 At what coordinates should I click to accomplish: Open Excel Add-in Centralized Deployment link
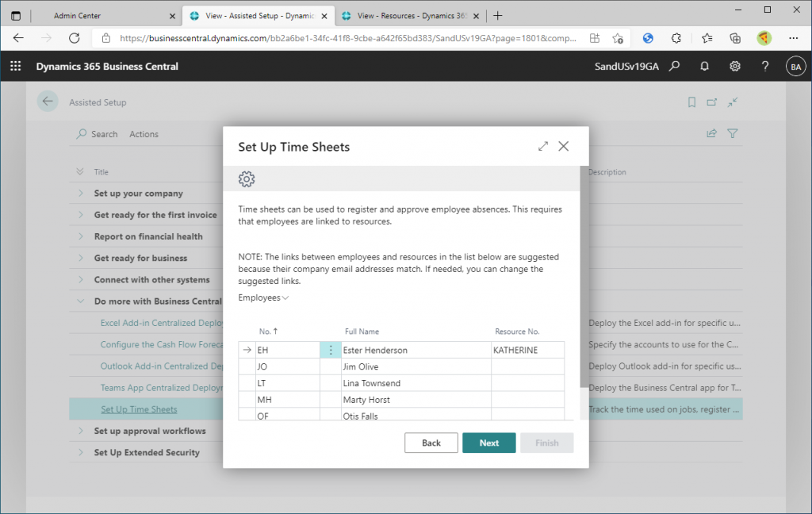162,323
